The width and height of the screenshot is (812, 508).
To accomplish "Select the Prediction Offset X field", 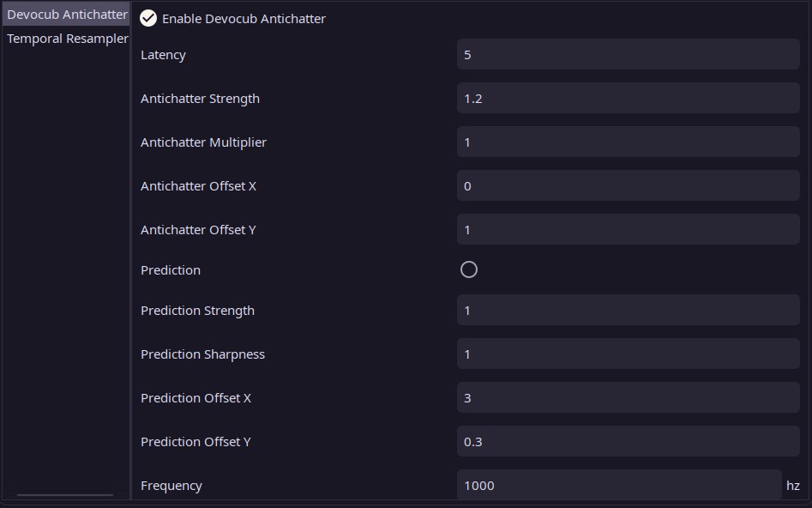I will (628, 398).
